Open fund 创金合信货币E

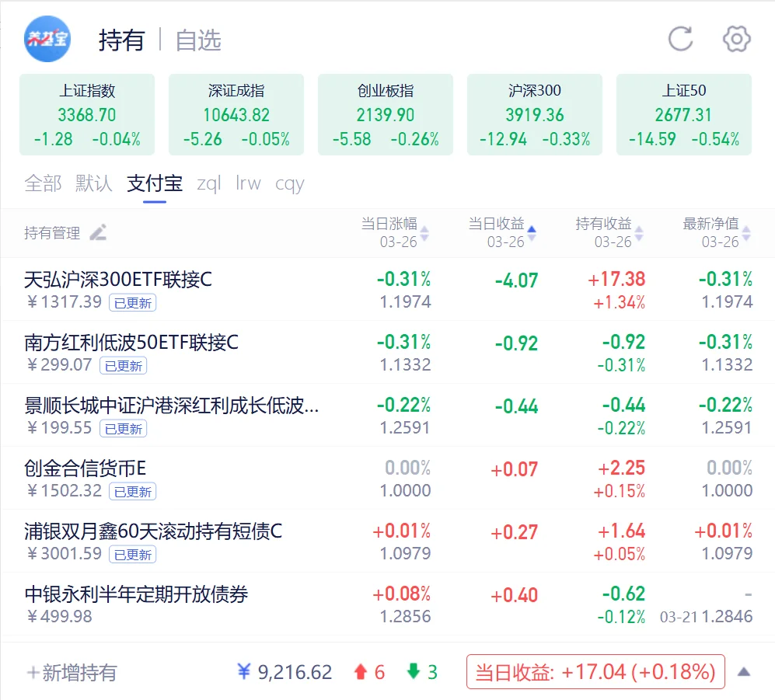point(85,468)
